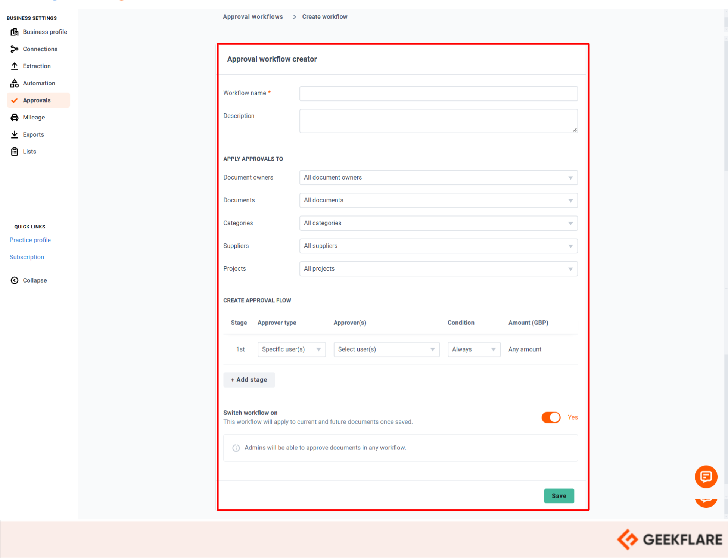Open the Documents dropdown
Screen dimensions: 728x560
coord(438,200)
